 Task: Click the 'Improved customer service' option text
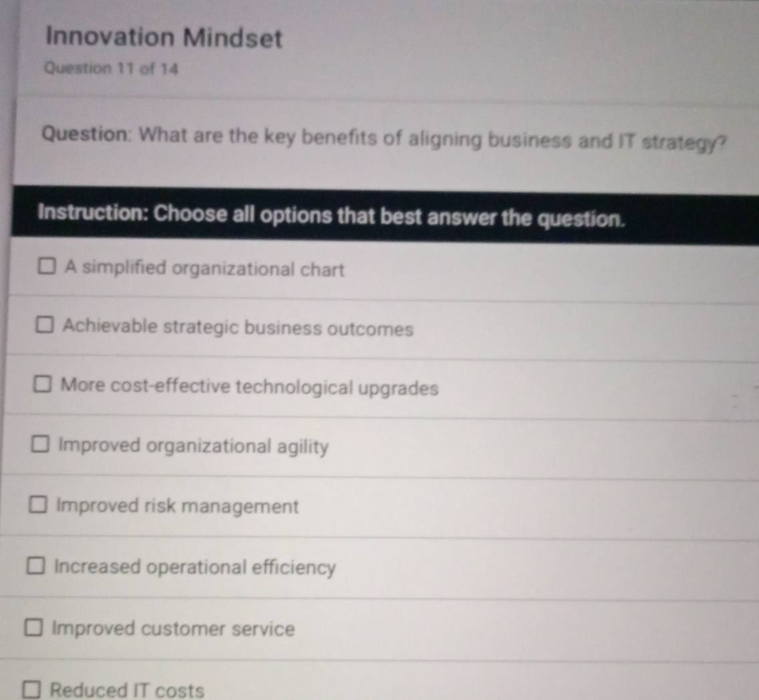coord(173,629)
